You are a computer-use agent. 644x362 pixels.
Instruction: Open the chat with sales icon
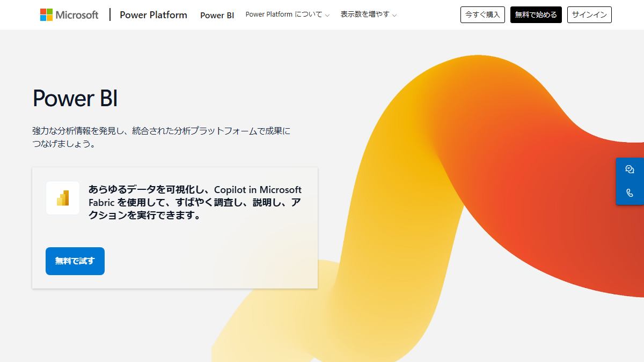[x=630, y=169]
